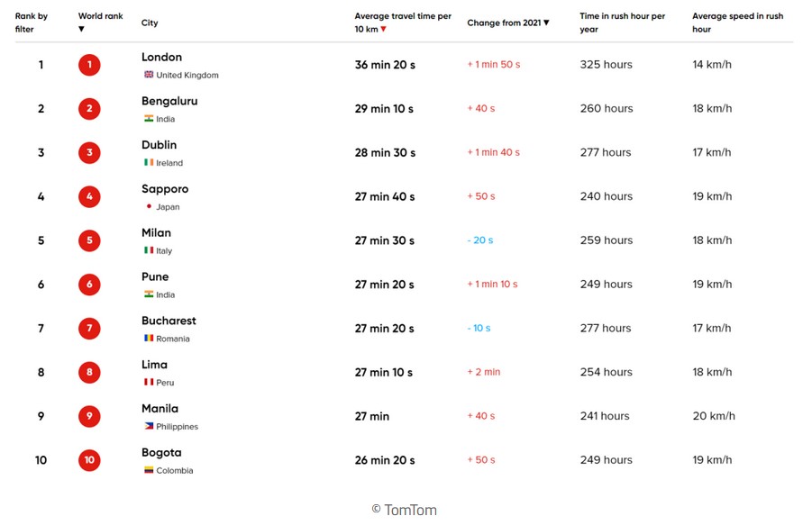
Task: Open the London city entry
Action: coord(161,57)
